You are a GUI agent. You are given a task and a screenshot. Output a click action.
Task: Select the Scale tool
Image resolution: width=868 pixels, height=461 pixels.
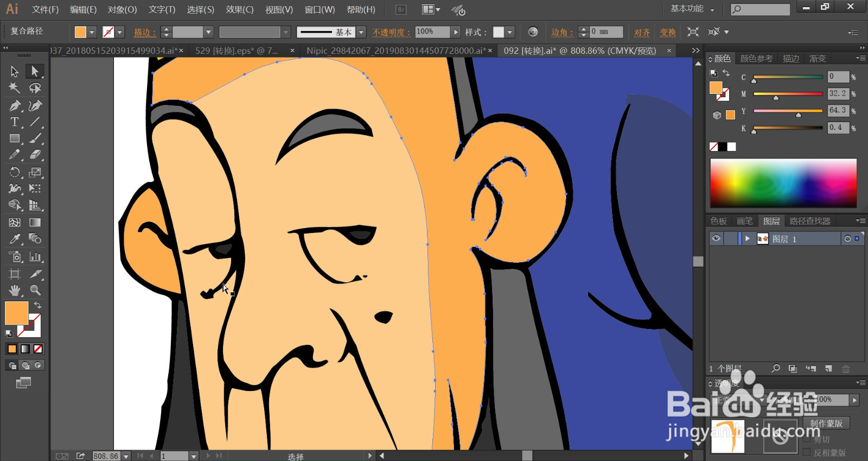click(35, 172)
